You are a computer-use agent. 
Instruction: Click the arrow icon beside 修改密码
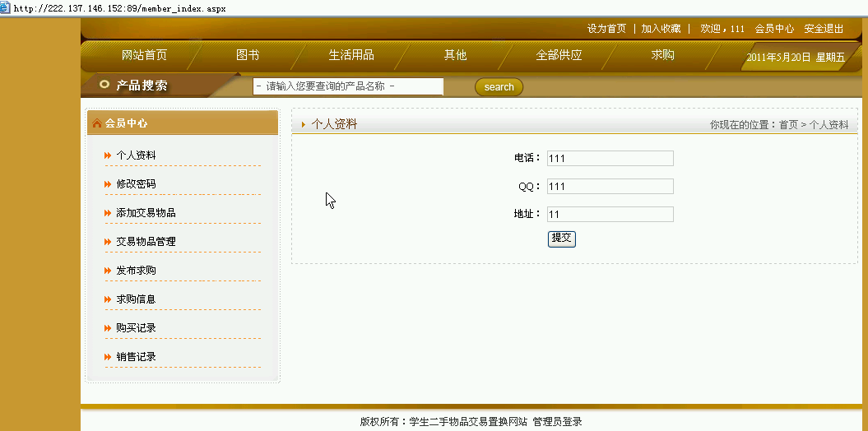click(x=108, y=184)
